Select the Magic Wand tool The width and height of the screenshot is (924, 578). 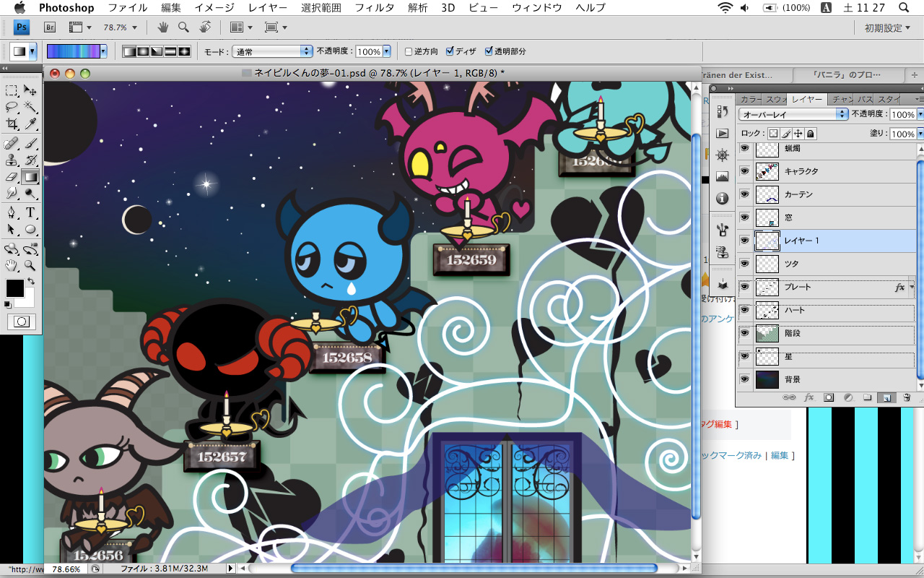coord(30,107)
